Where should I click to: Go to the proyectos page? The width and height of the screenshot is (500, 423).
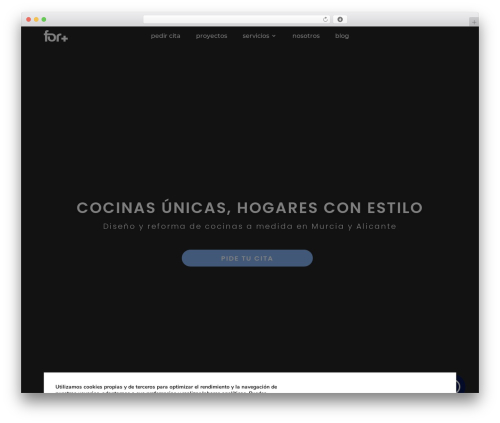pos(211,36)
